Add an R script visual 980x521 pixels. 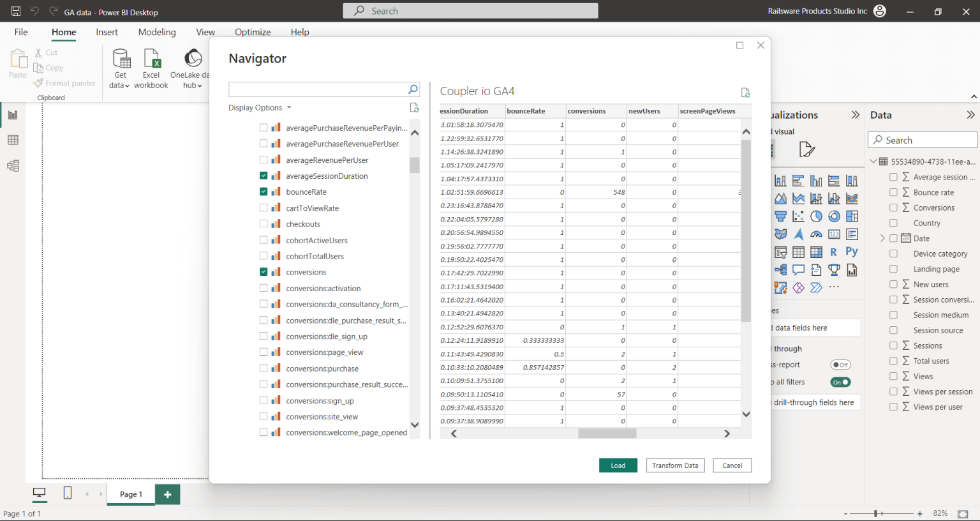[x=834, y=252]
